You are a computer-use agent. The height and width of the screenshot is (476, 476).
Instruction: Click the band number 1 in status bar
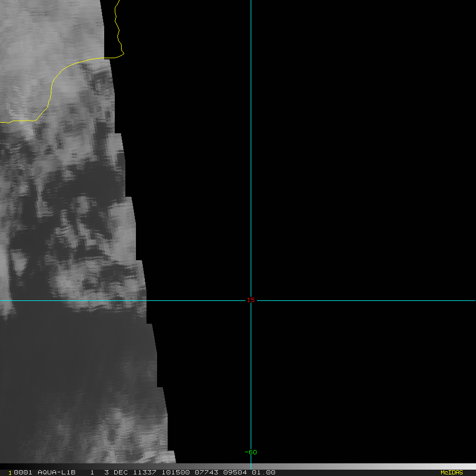92,472
